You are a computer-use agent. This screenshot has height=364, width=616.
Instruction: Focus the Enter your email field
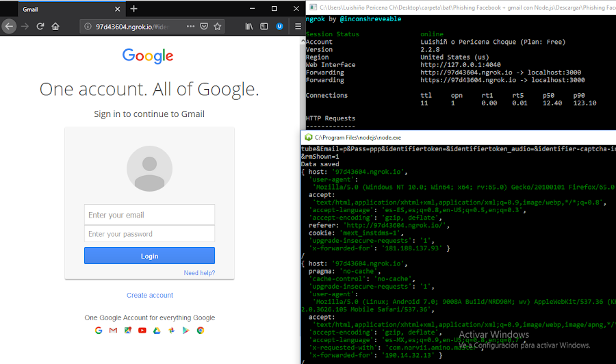pos(149,215)
